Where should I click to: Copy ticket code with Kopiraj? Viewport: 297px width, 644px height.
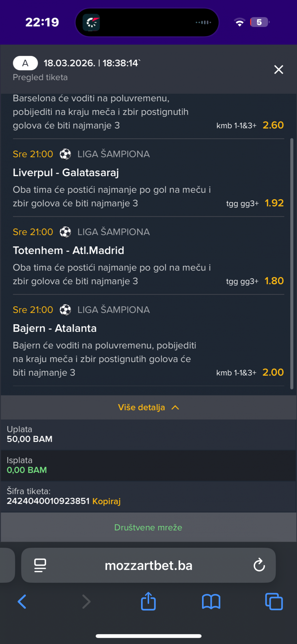[x=106, y=501]
